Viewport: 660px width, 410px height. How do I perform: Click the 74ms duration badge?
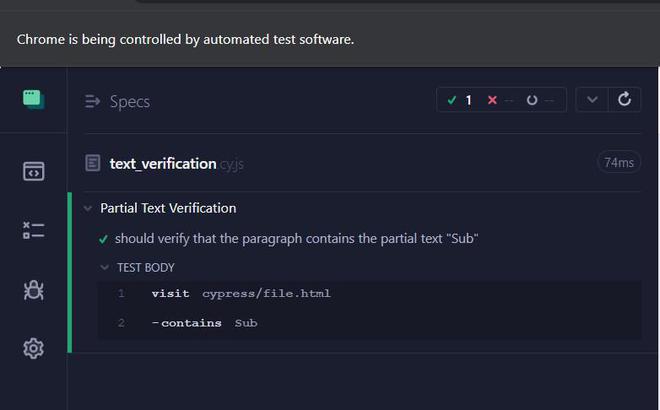coord(618,162)
